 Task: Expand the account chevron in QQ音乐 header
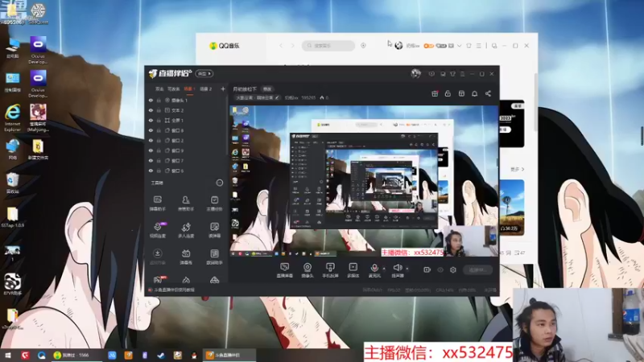coord(459,46)
